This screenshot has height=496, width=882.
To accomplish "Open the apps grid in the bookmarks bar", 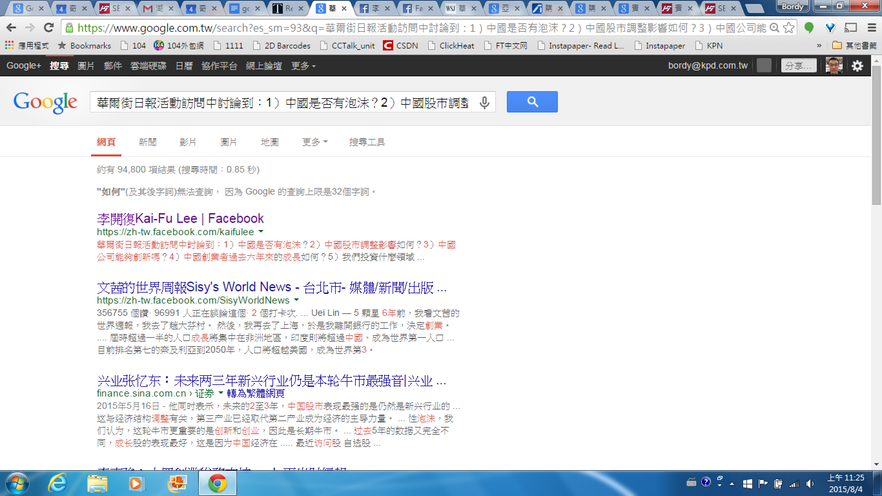I will (9, 46).
